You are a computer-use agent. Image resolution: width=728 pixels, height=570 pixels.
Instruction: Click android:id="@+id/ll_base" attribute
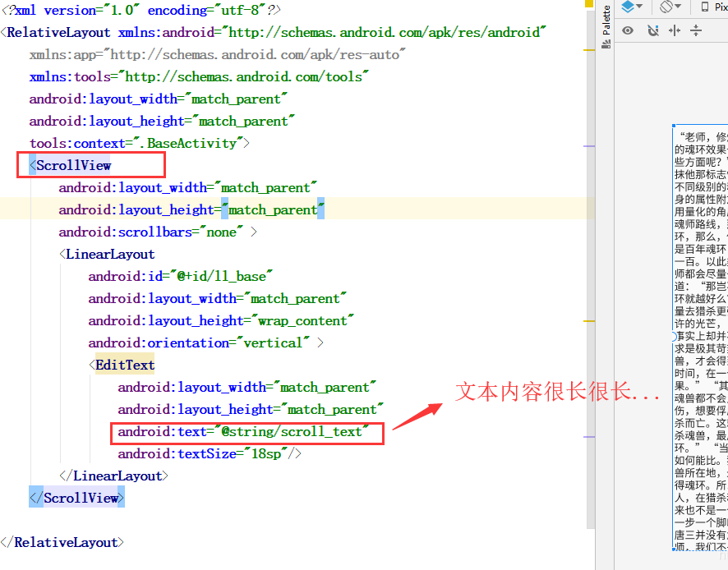coord(181,276)
